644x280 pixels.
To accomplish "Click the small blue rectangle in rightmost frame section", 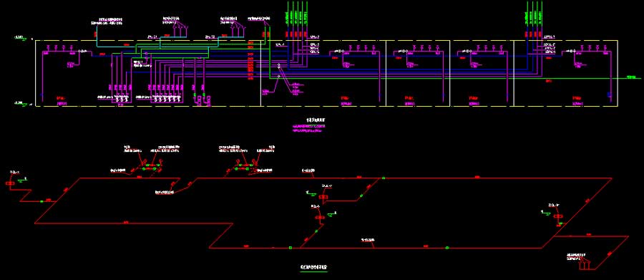I will click(x=609, y=95).
